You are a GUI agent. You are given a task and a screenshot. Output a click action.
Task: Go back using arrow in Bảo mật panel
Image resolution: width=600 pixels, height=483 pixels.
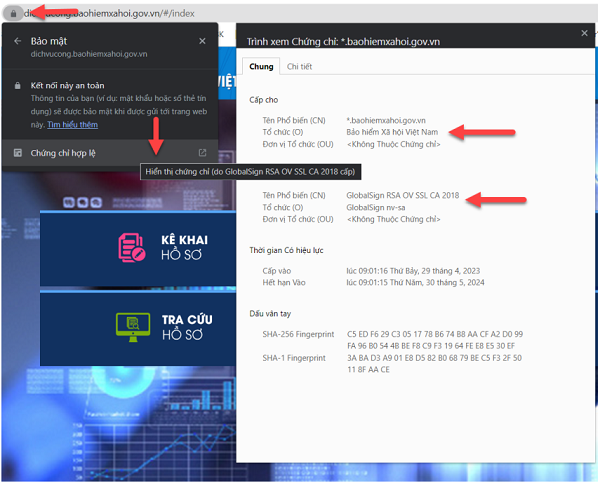click(18, 41)
